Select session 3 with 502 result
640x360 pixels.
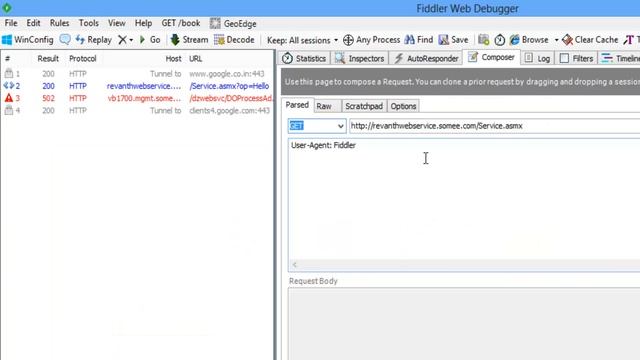[137, 98]
